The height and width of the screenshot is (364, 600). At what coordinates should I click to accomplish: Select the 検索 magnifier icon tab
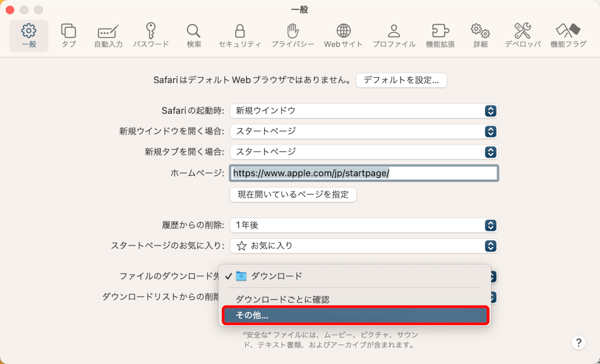(x=194, y=35)
